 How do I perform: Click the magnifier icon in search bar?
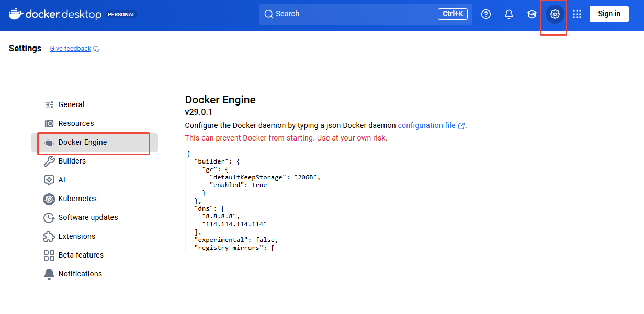click(x=269, y=14)
